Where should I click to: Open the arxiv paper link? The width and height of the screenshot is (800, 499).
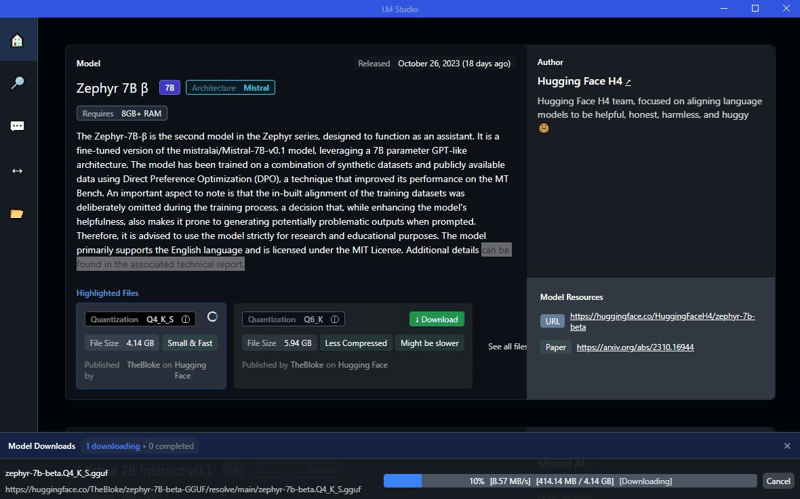pyautogui.click(x=635, y=348)
